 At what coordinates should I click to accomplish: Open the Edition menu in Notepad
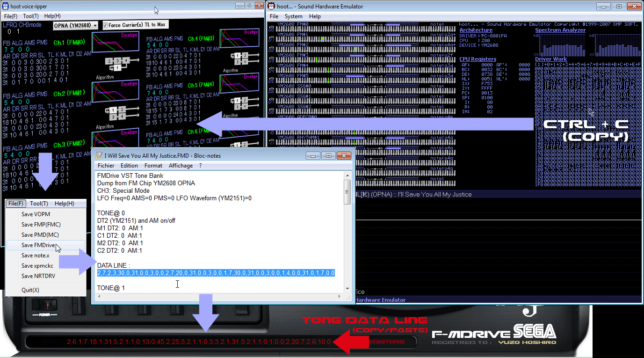click(x=129, y=166)
